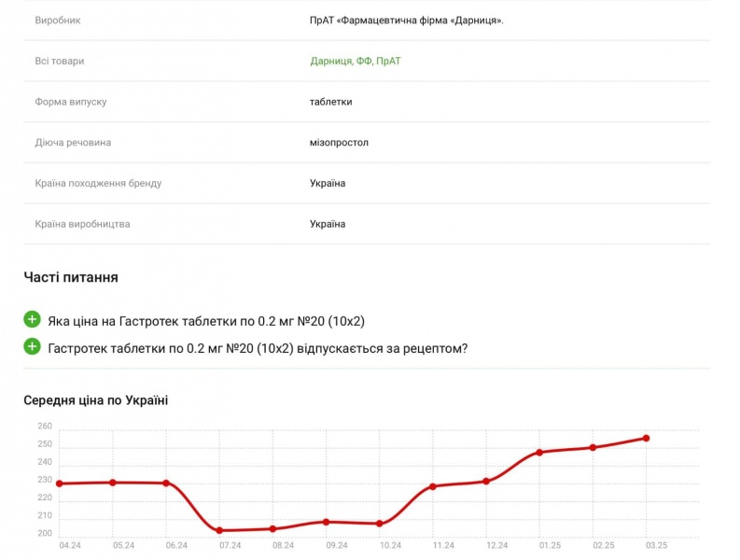Screen dimensions: 740x560
Task: Click the chart data point for 04.24
Action: point(59,483)
